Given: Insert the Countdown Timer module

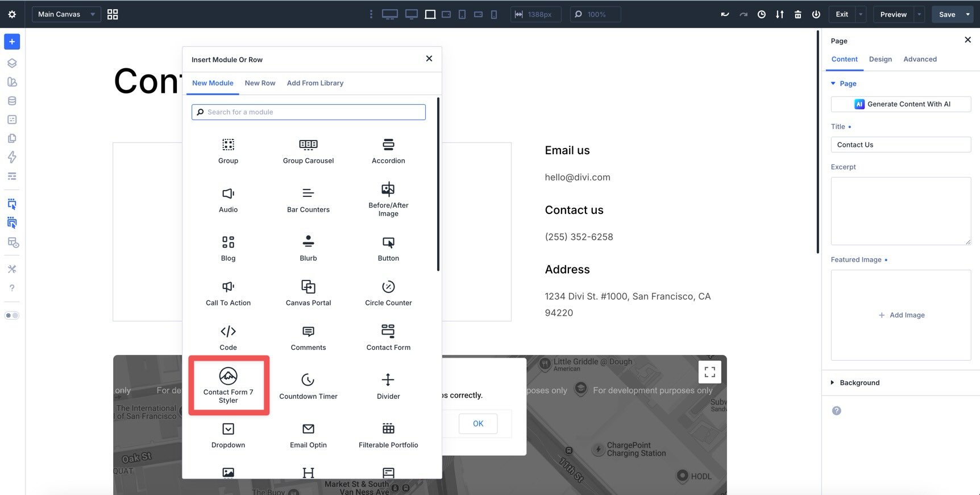Looking at the screenshot, I should (308, 387).
